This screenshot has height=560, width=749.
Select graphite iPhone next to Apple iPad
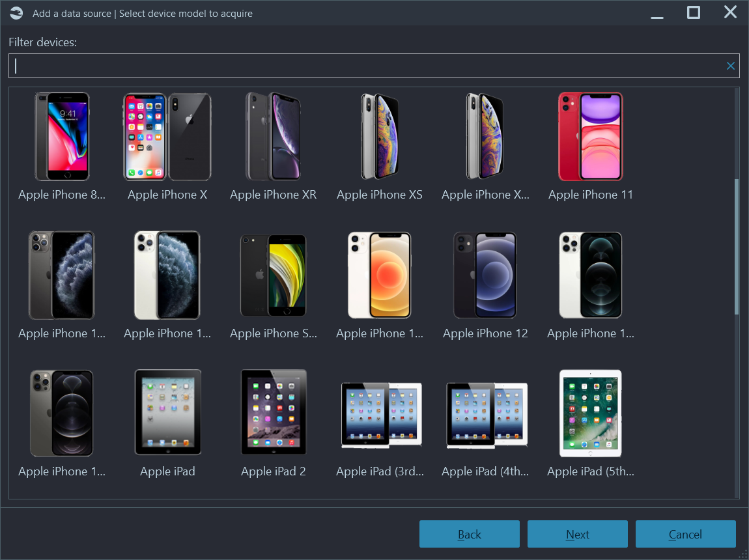[62, 423]
